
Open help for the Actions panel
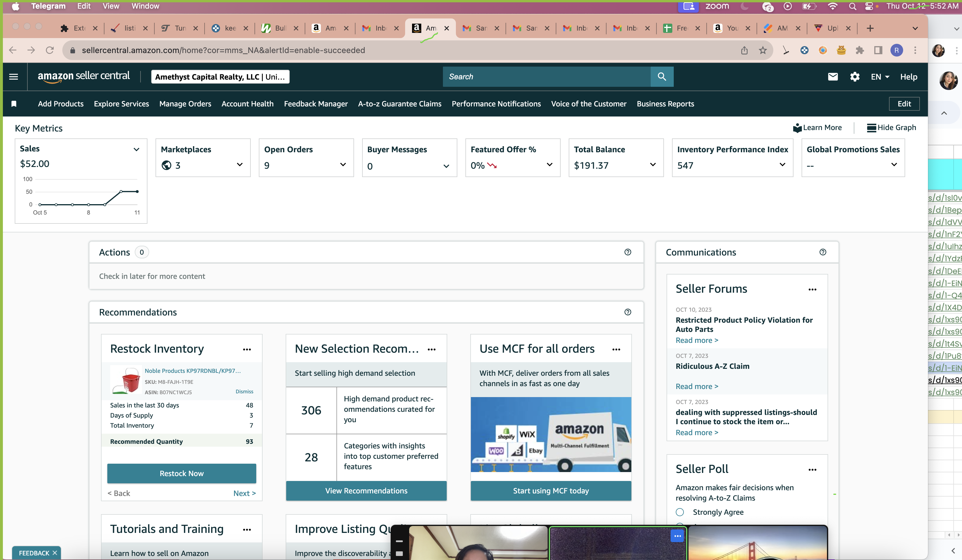click(628, 252)
